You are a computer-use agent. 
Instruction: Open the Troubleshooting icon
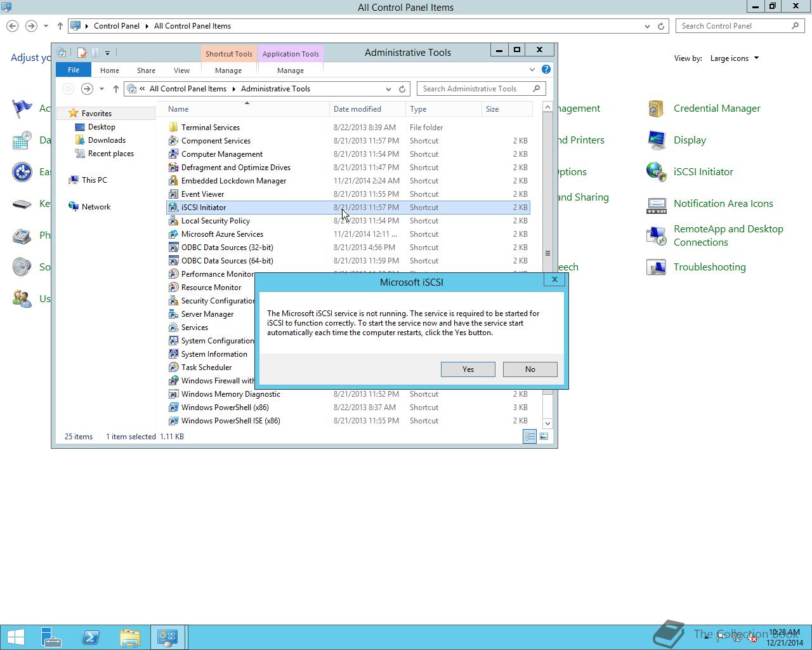(655, 267)
